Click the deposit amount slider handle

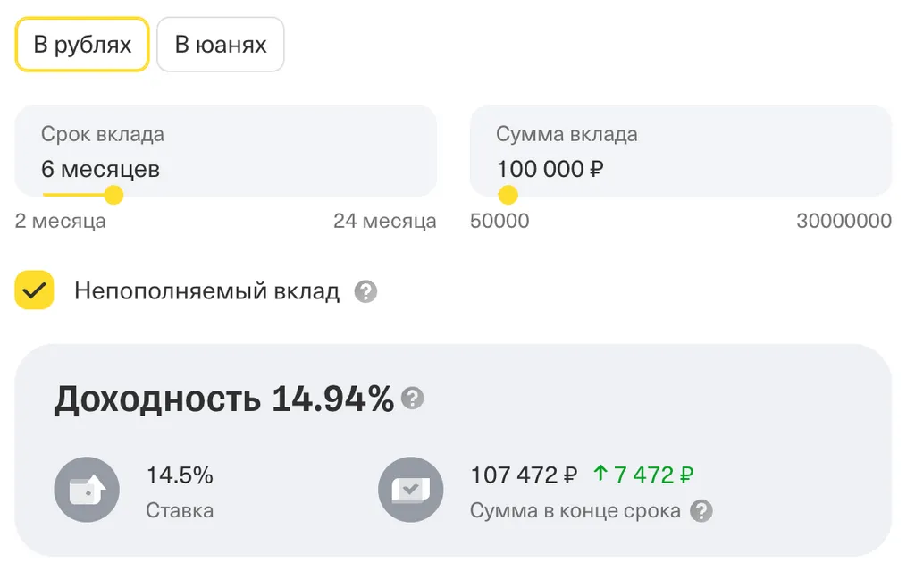(508, 195)
